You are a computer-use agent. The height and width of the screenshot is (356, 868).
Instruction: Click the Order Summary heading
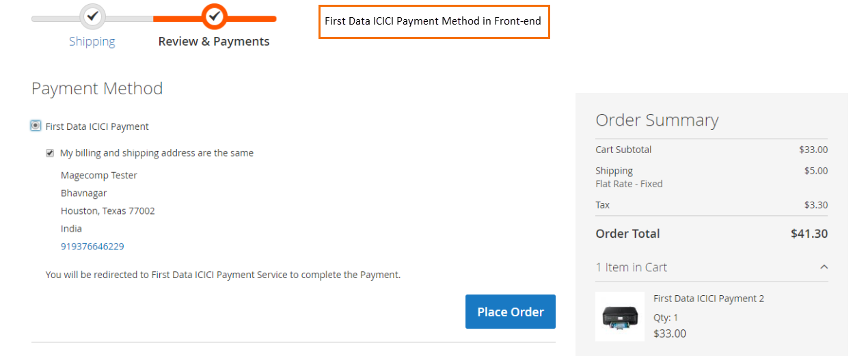pyautogui.click(x=657, y=120)
